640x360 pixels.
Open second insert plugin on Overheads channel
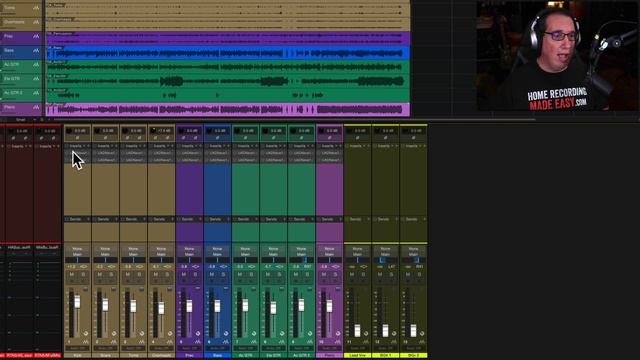(x=162, y=160)
